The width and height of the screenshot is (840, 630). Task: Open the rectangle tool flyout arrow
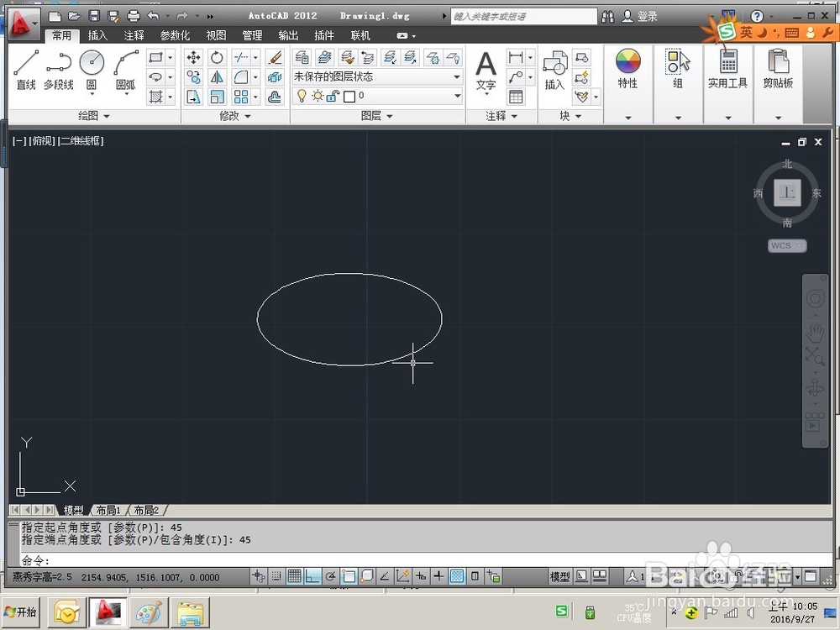coord(171,57)
